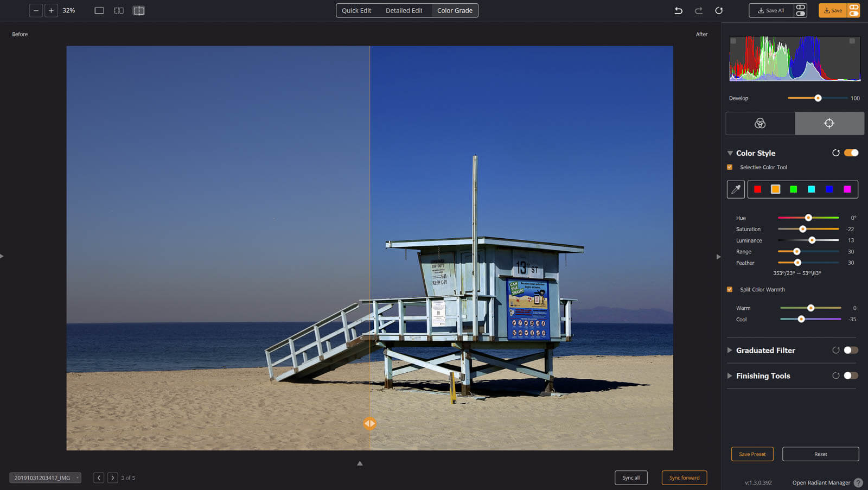Open the Detailed Edit tab
Viewport: 868px width, 490px height.
pyautogui.click(x=404, y=10)
